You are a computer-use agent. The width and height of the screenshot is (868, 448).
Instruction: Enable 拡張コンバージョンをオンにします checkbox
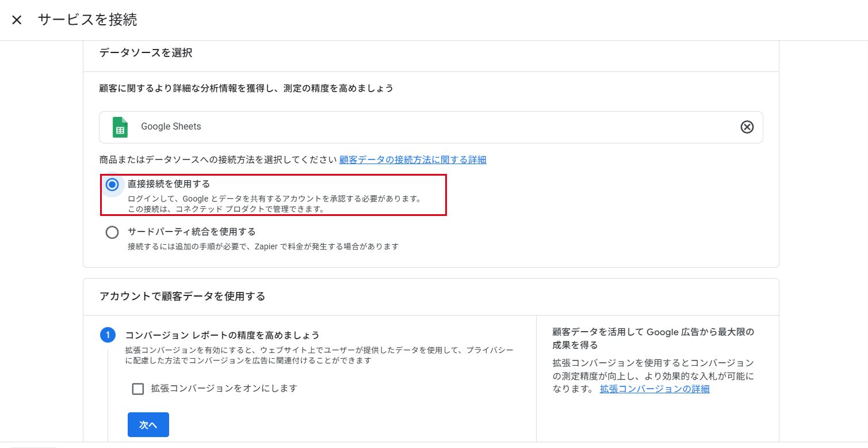(138, 389)
